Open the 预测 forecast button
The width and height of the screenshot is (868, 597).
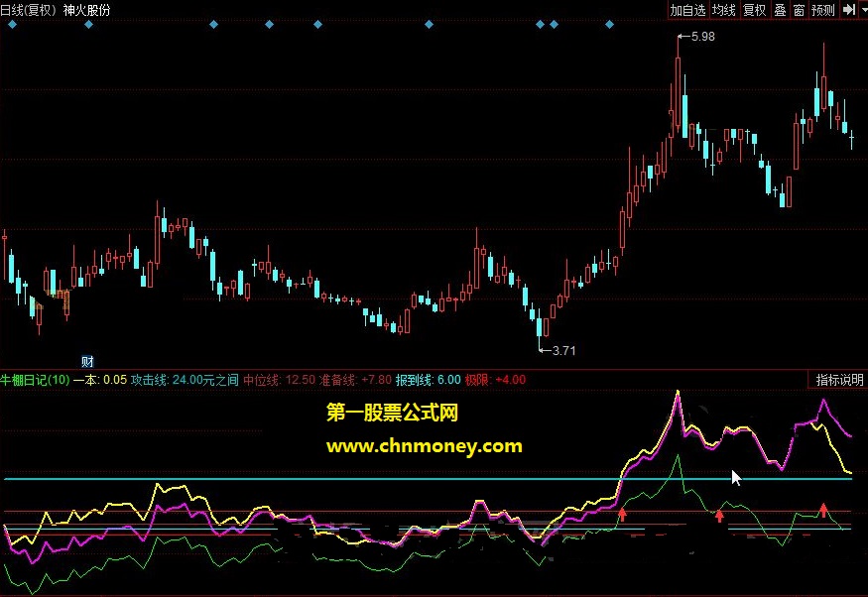[x=823, y=10]
